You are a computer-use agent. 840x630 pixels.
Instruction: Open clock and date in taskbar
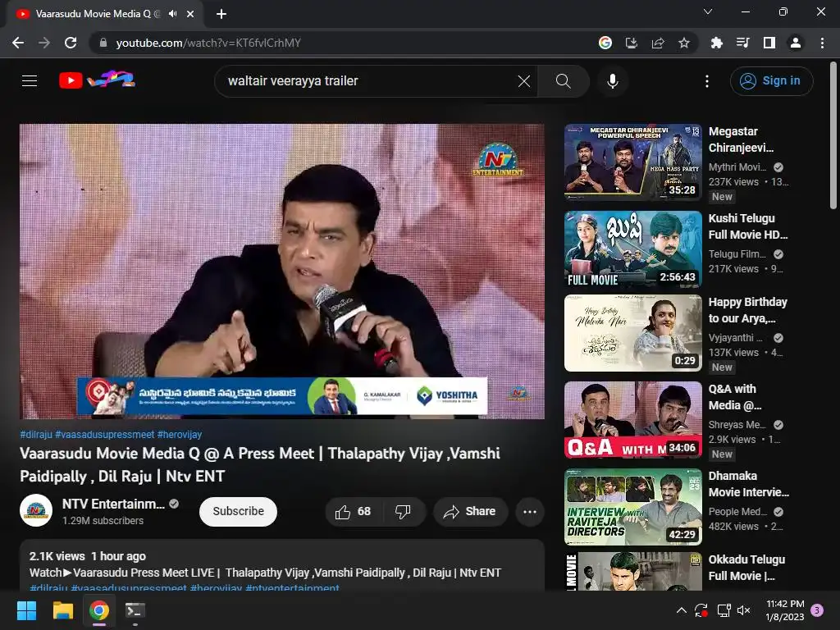785,610
